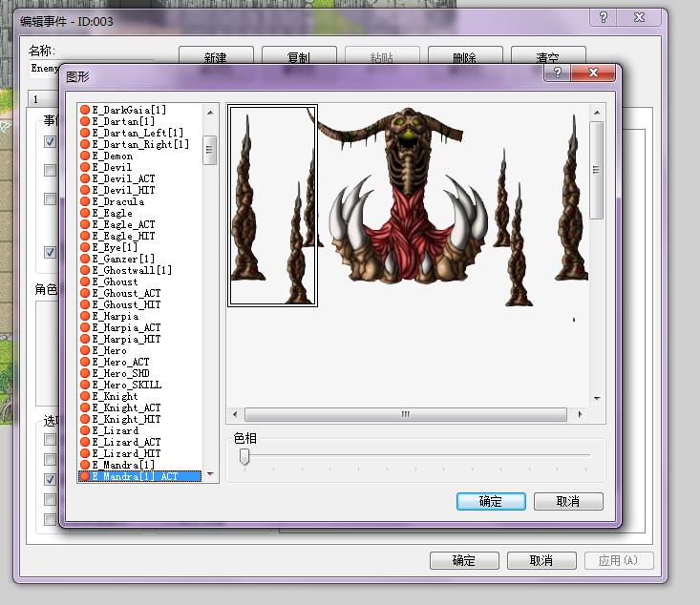Click the preview vertical scroll-up arrow

click(x=597, y=113)
